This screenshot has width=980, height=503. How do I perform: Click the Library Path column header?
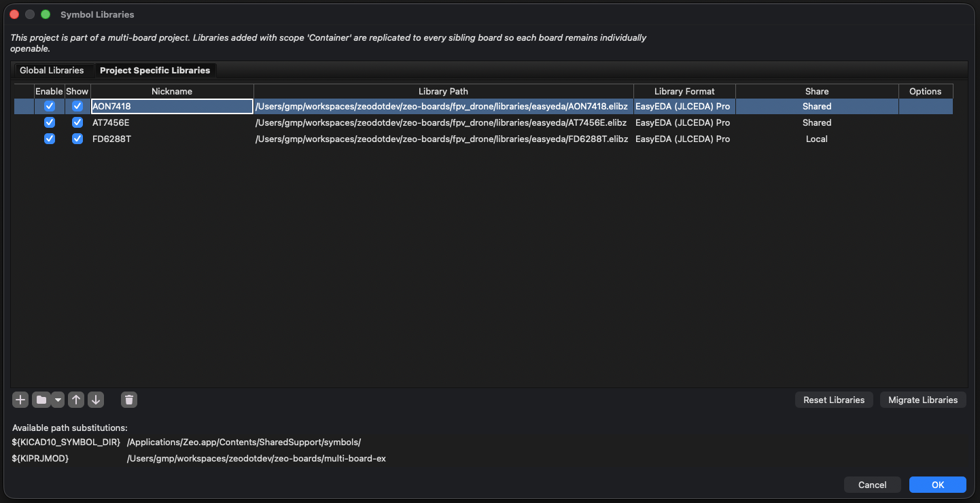(x=444, y=91)
